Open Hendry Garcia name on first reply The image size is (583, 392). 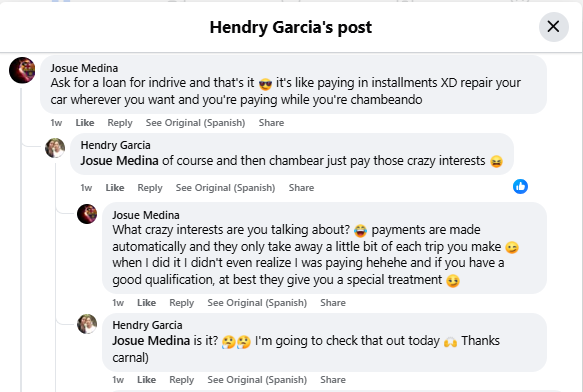(x=115, y=145)
